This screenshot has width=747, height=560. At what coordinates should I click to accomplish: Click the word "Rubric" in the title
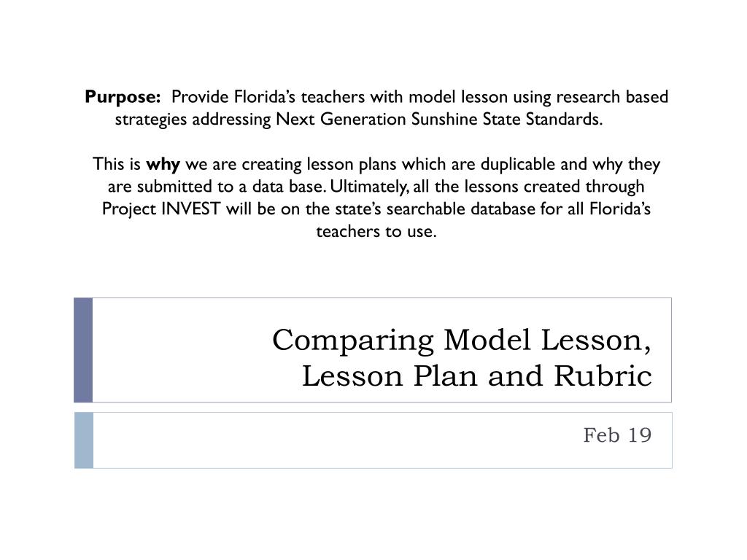(x=603, y=376)
